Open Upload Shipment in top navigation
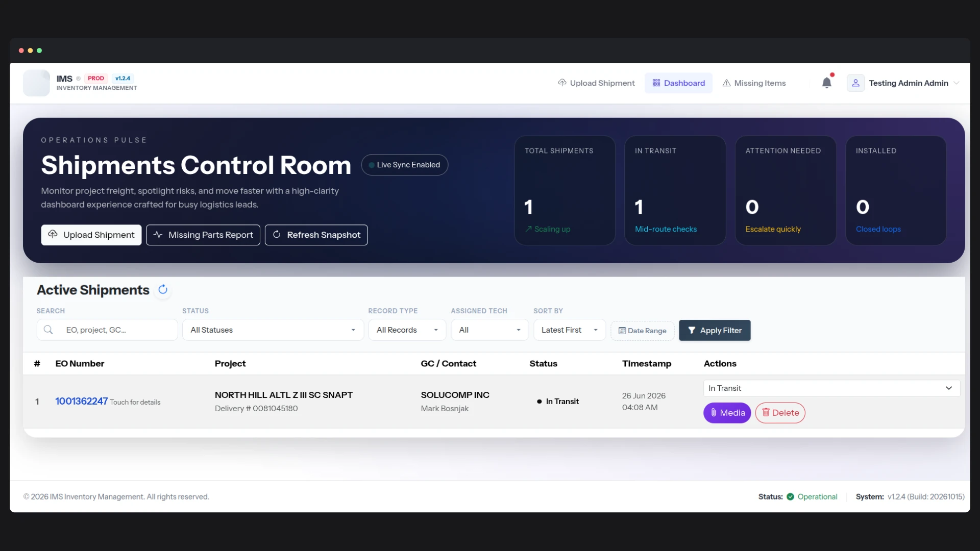 (x=596, y=83)
